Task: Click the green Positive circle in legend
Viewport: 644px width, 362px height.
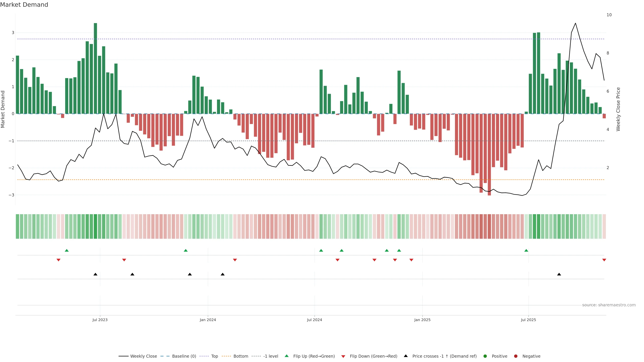Action: 485,356
